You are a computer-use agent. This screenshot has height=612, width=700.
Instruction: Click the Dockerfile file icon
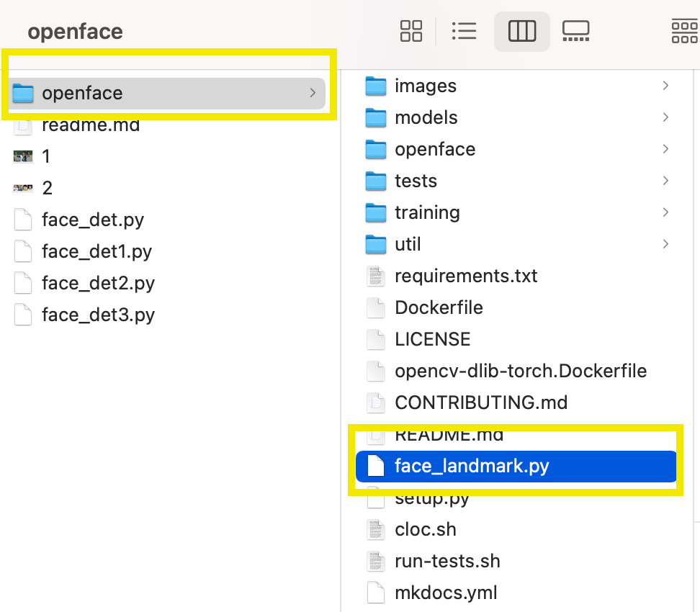click(x=375, y=307)
